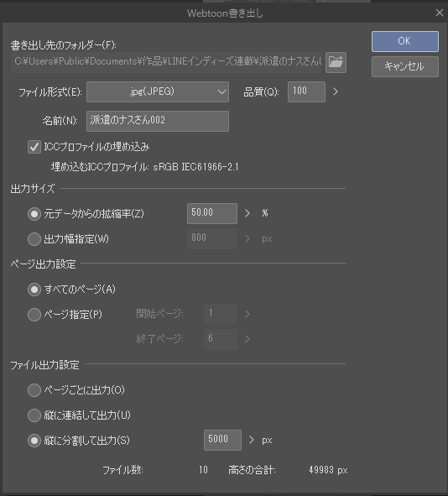The image size is (448, 496).
Task: Click the 品質 value field showing 100
Action: 306,91
